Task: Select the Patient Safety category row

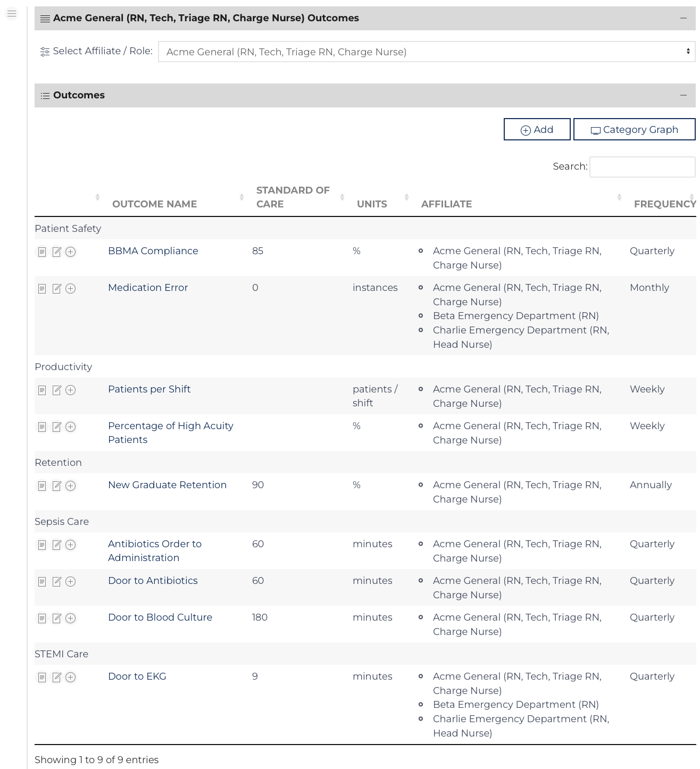Action: click(x=365, y=228)
